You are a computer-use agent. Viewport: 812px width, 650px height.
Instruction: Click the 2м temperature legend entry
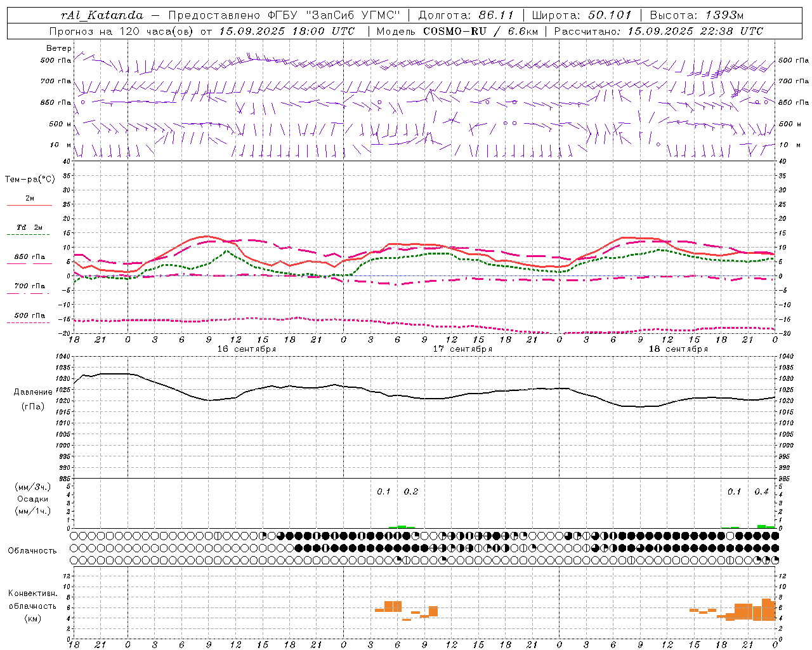click(x=30, y=198)
